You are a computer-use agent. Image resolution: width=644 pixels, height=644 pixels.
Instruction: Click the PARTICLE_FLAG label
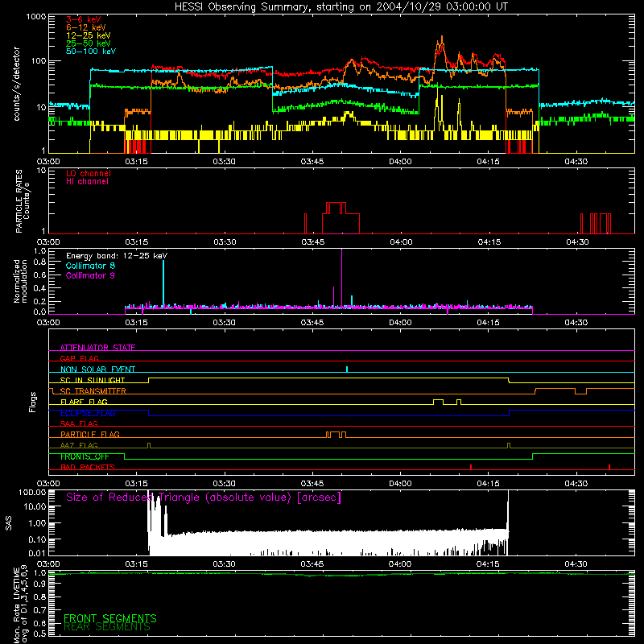90,434
